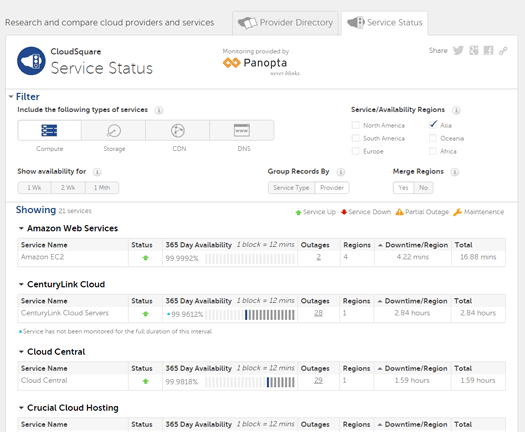Copy share link icon
The image size is (525, 432).
503,51
